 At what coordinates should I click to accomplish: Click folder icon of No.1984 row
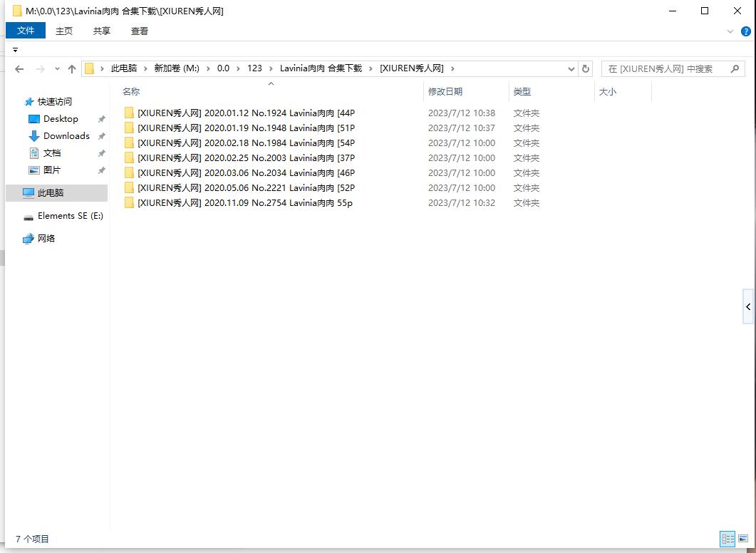(x=129, y=143)
